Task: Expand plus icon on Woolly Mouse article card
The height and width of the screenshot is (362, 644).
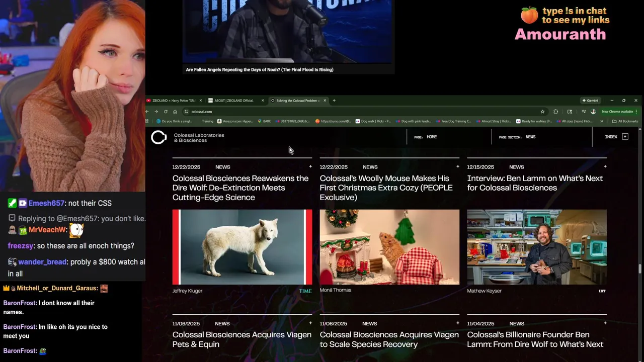Action: click(457, 166)
